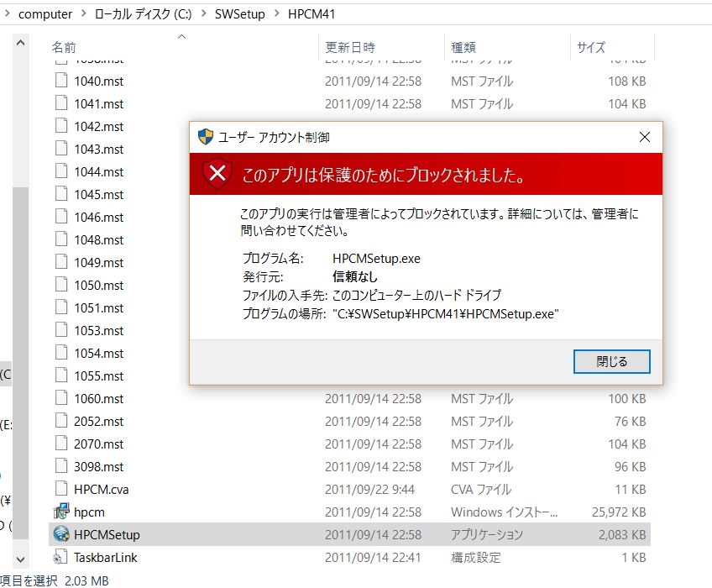This screenshot has width=712, height=588.
Task: Select the HPCMSetup file name
Action: pos(107,535)
